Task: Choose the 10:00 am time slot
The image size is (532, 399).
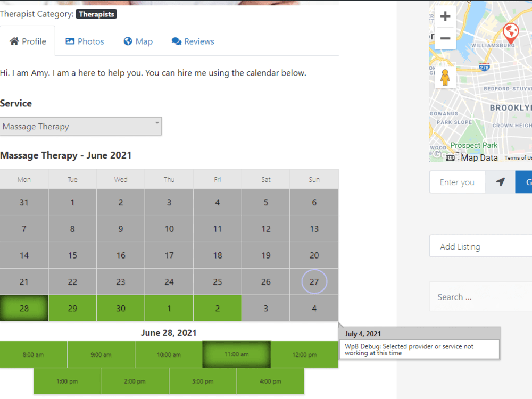Action: point(169,354)
